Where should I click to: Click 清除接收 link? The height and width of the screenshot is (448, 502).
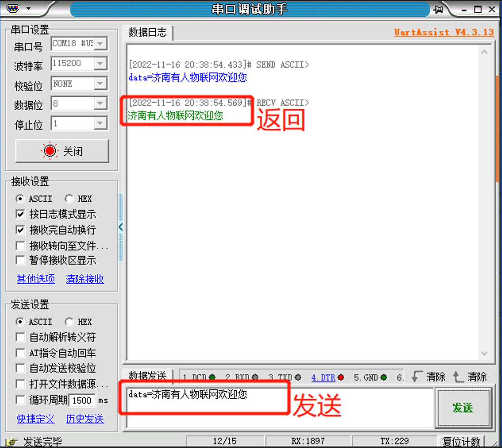pos(85,279)
